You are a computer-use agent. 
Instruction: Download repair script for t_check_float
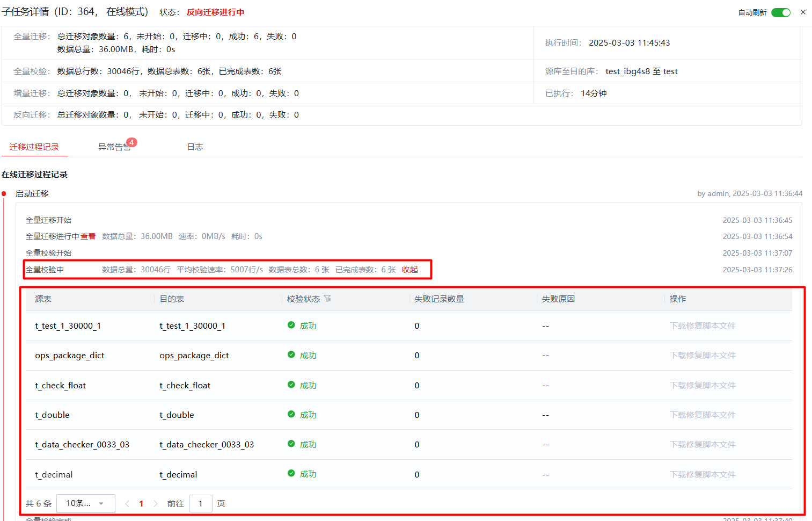[x=702, y=385]
